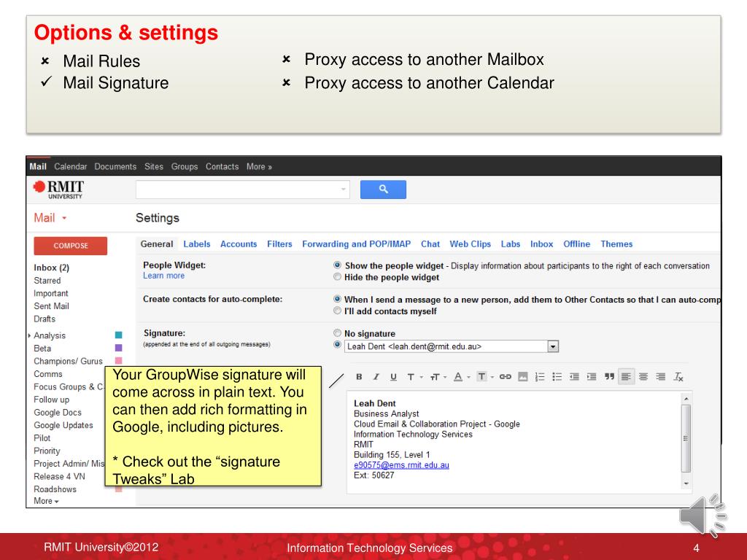747x560 pixels.
Task: Select Show the people widget option
Action: click(x=337, y=265)
